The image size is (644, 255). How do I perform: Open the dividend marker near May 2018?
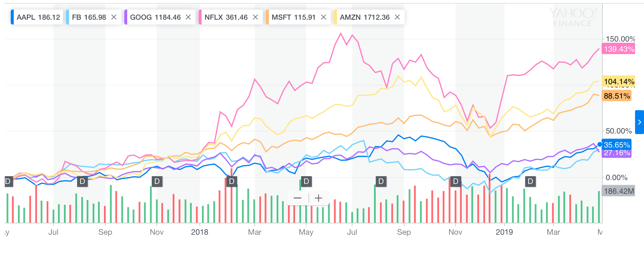[x=306, y=181]
